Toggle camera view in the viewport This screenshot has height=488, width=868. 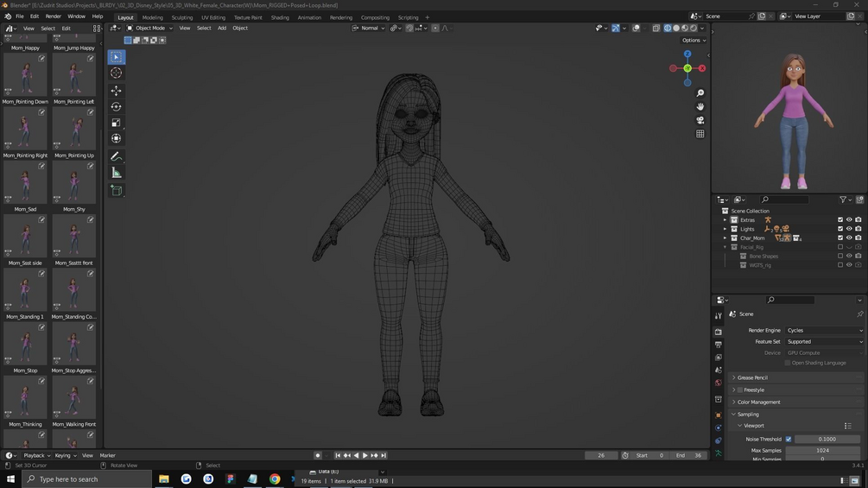(x=700, y=120)
